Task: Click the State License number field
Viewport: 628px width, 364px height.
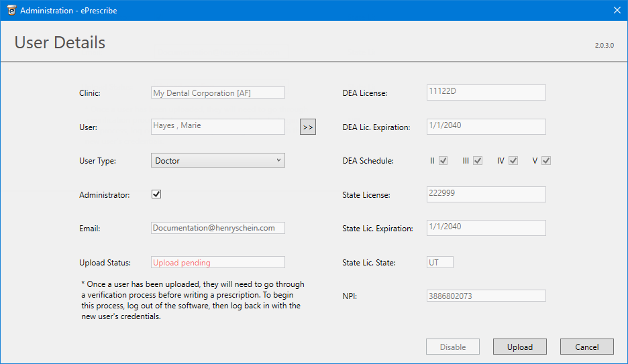Action: [486, 194]
